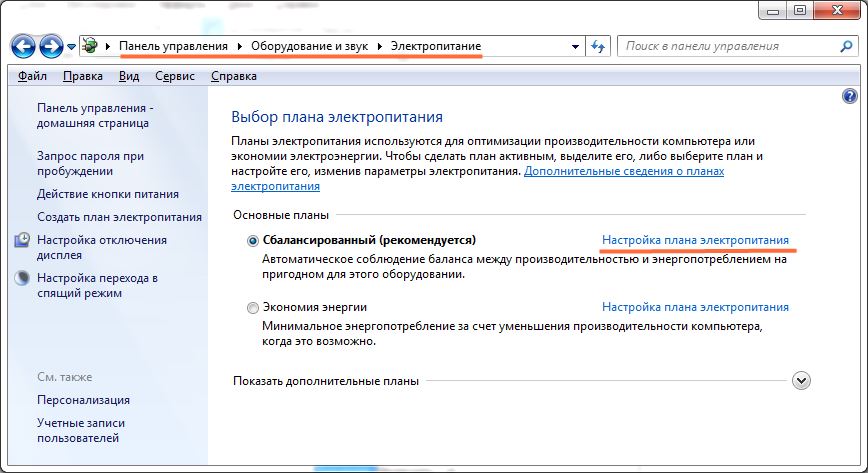Click Электропитание breadcrumb segment
Viewport: 868px width, 473px height.
(x=436, y=46)
